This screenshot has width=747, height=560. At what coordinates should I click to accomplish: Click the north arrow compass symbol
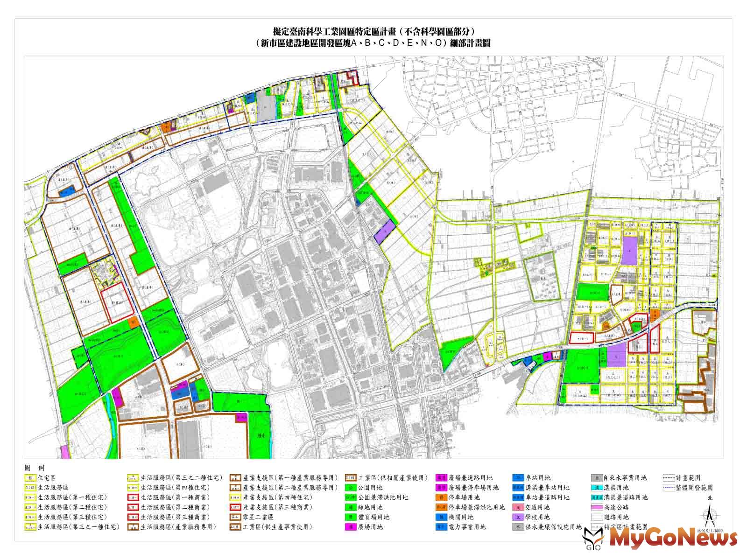711,515
